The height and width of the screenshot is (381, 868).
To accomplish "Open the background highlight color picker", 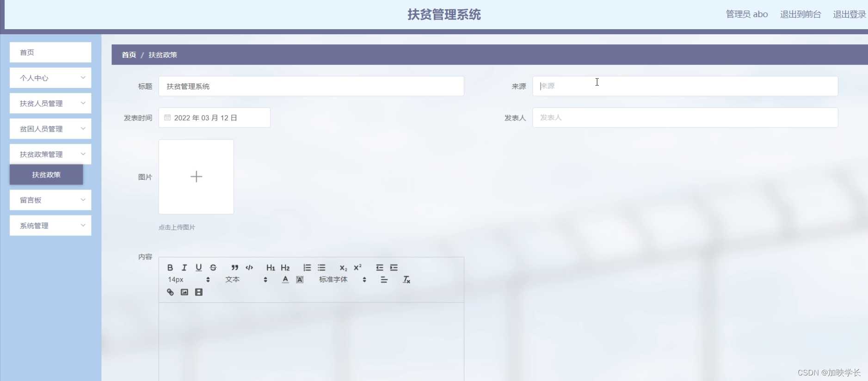I will pos(300,280).
